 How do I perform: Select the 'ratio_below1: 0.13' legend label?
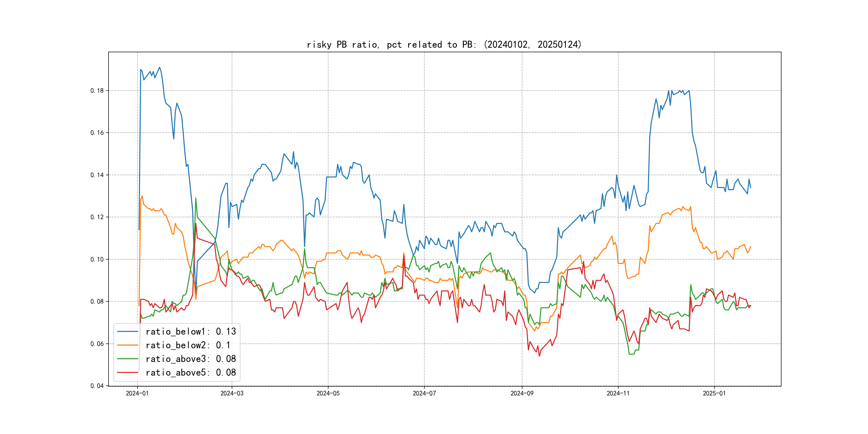pos(191,332)
